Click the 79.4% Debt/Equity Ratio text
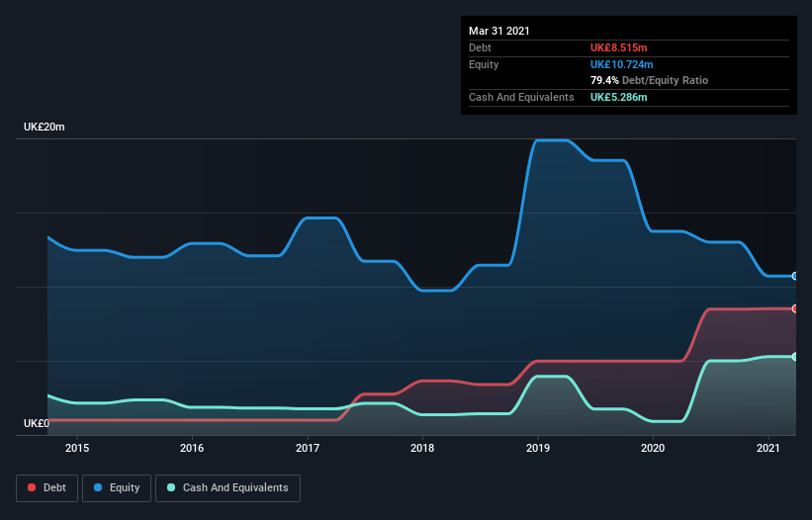The width and height of the screenshot is (812, 520). point(650,80)
